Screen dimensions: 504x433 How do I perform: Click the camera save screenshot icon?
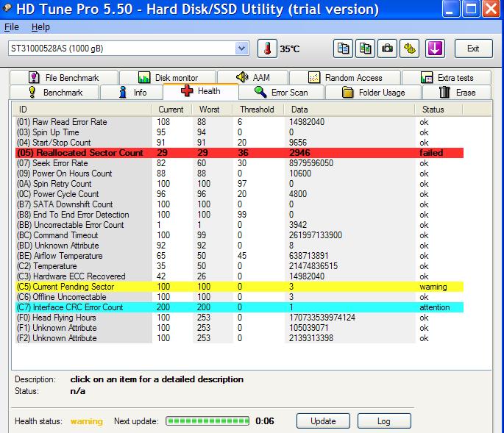click(x=387, y=49)
